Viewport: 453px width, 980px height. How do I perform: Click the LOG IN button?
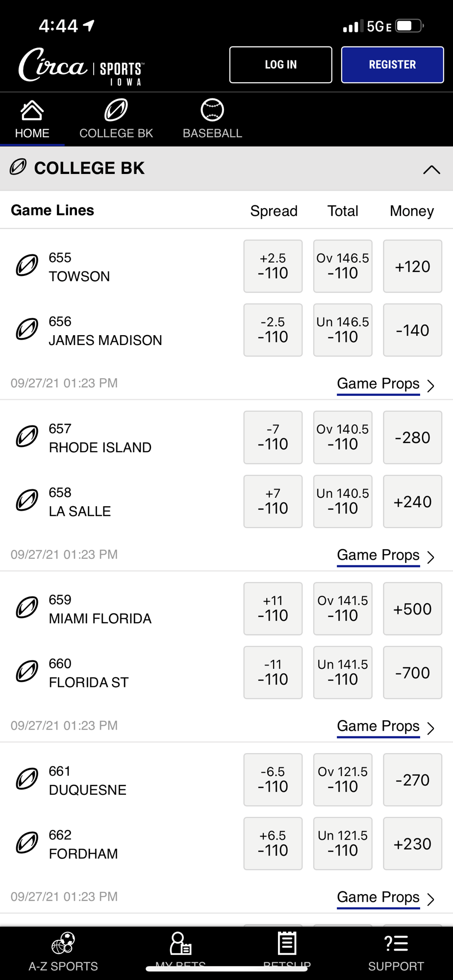tap(281, 65)
